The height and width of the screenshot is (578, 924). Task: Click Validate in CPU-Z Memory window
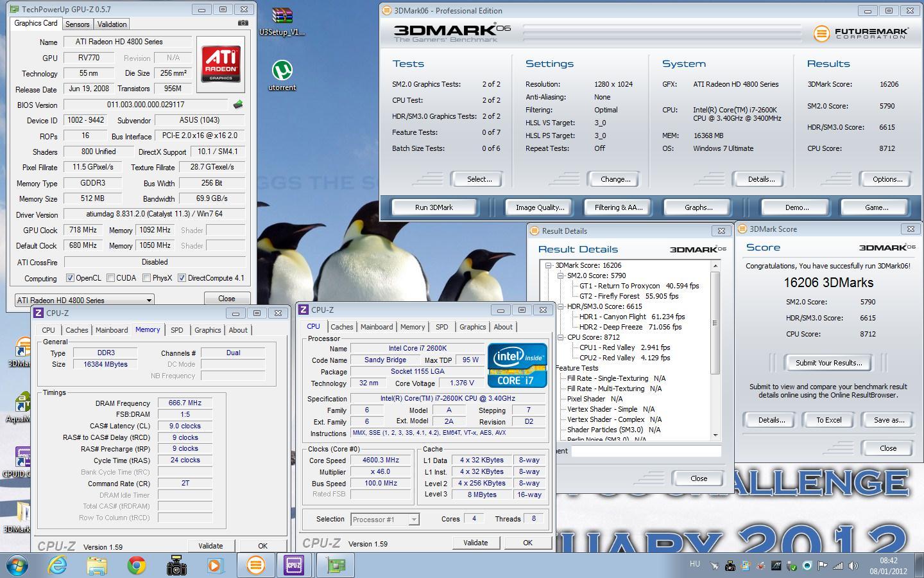click(x=210, y=546)
